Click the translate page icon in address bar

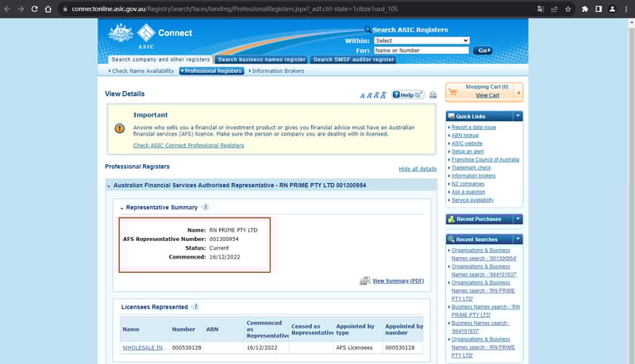point(541,9)
